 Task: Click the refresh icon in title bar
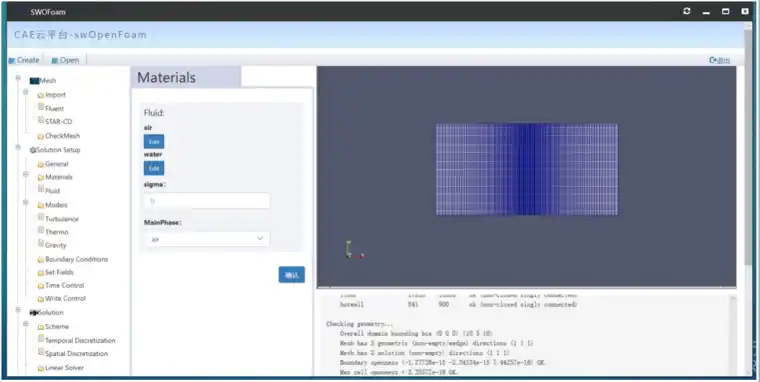point(686,11)
